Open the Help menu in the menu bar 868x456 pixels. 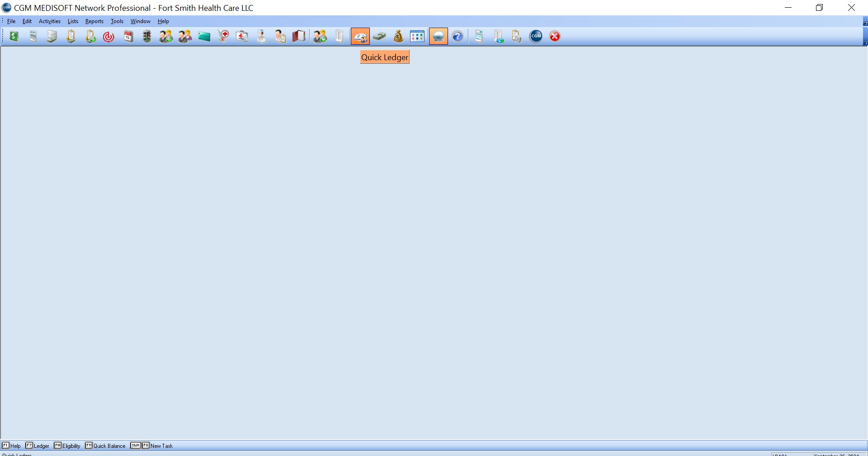pos(163,21)
